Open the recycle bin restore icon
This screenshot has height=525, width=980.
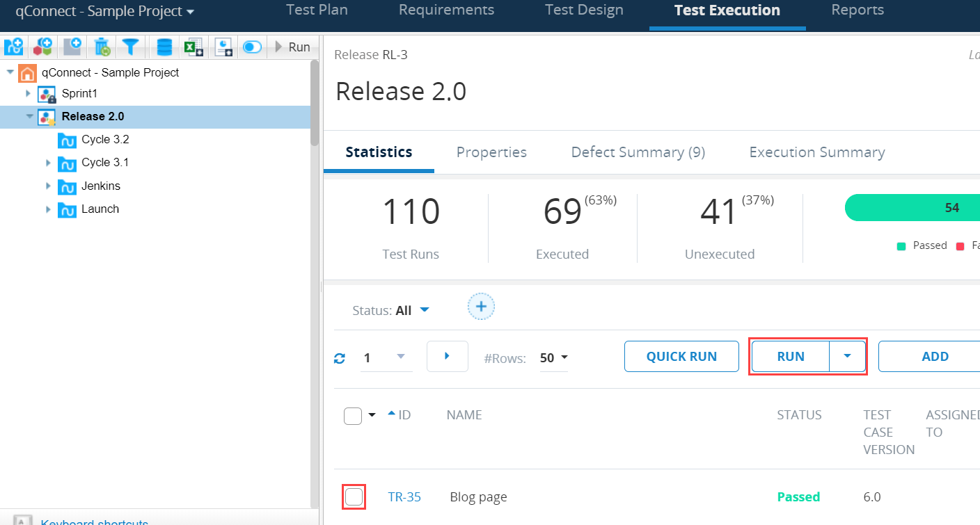click(102, 47)
